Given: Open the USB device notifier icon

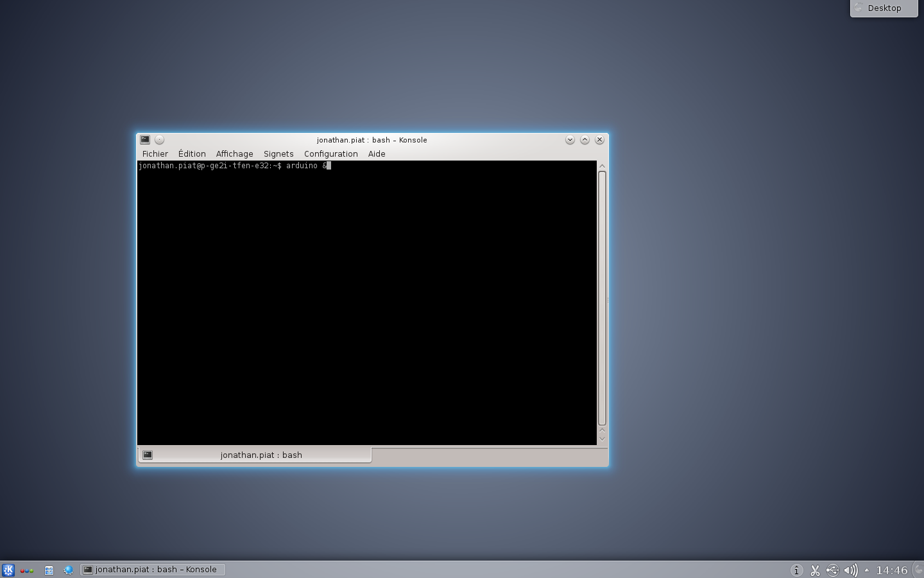Looking at the screenshot, I should tap(832, 570).
